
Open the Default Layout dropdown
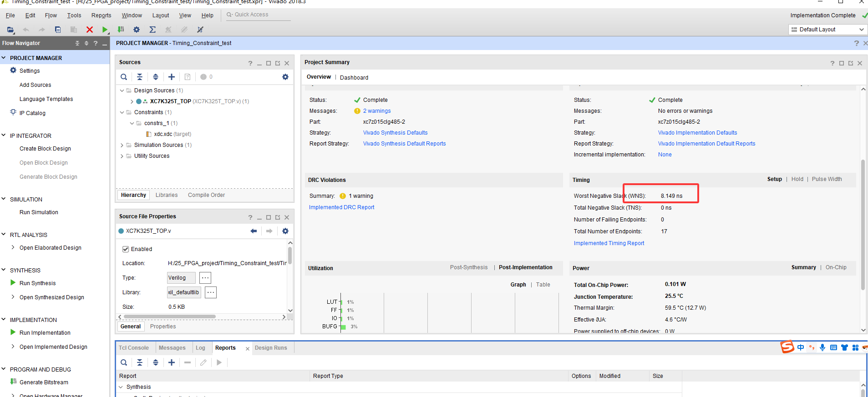(827, 30)
